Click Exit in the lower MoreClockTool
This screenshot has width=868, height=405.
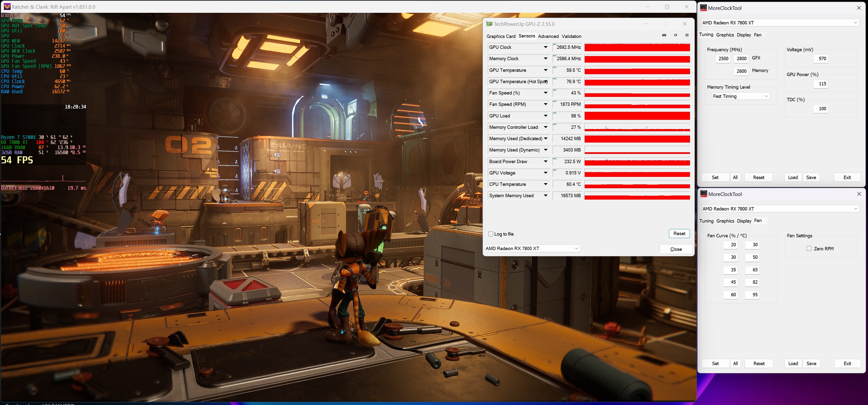(x=847, y=363)
